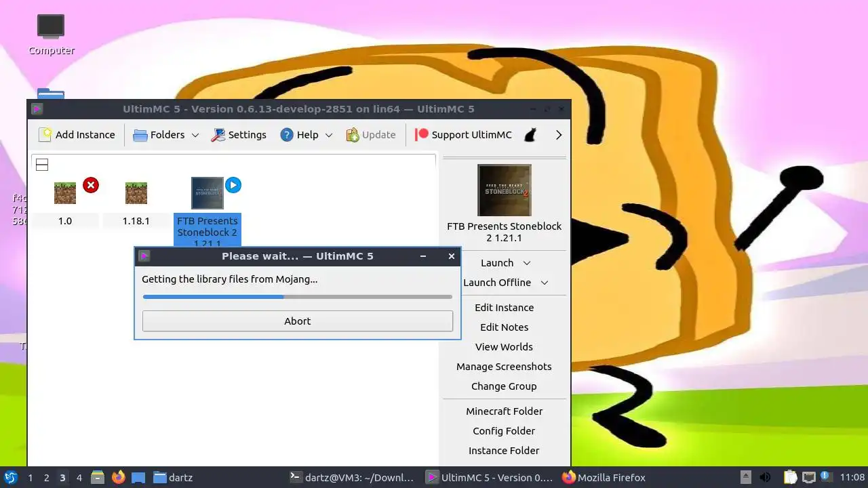This screenshot has height=488, width=868.
Task: Switch to workspace 4
Action: 79,478
